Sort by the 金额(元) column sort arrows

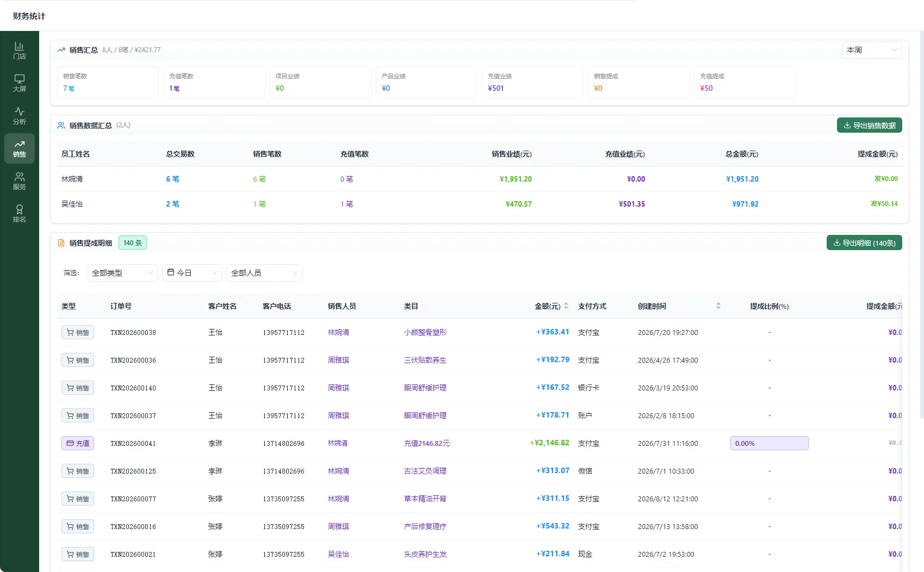coord(566,306)
